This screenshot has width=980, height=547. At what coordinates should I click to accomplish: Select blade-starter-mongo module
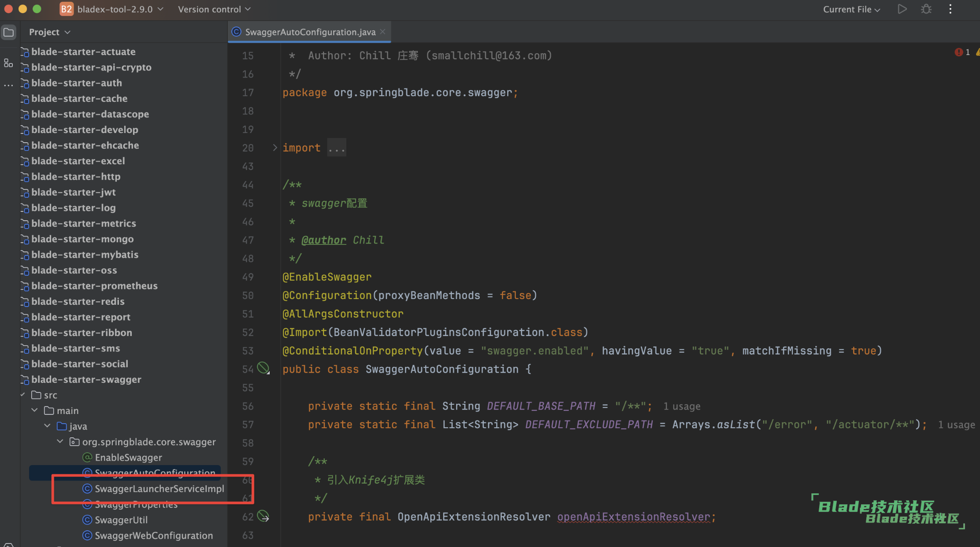tap(82, 239)
